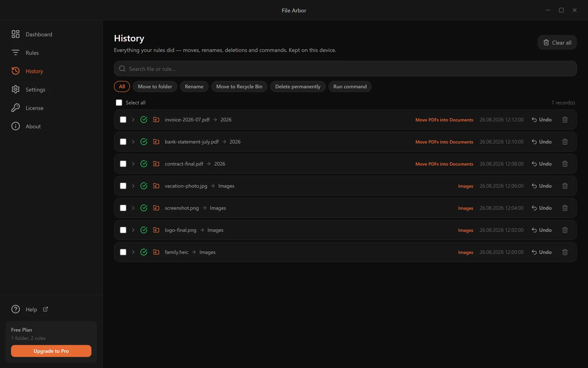This screenshot has width=588, height=368.
Task: Click success checkmark icon for vacation-photo.jpg
Action: (x=144, y=186)
